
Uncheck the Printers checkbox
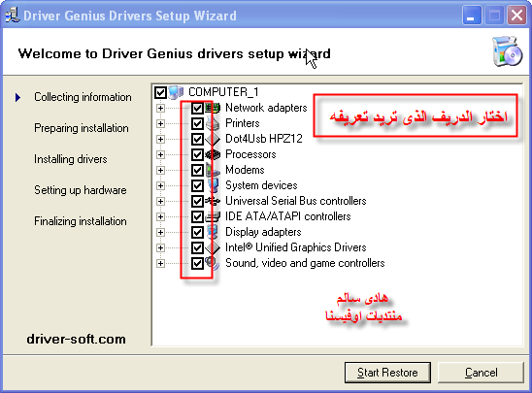pos(197,123)
